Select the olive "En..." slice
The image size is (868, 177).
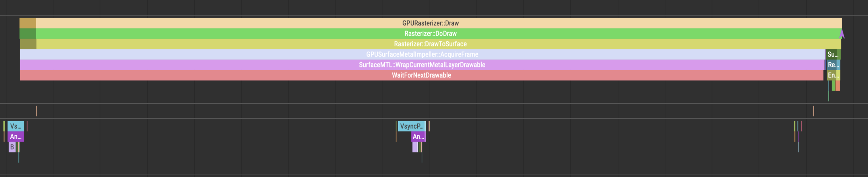pyautogui.click(x=833, y=75)
